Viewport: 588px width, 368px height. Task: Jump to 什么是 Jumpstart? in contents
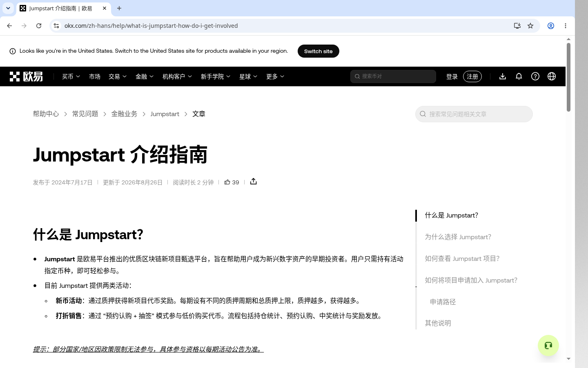(x=452, y=215)
